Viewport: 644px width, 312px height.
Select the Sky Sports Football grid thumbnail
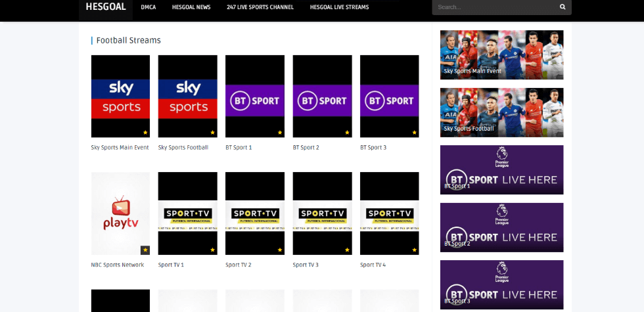click(188, 96)
